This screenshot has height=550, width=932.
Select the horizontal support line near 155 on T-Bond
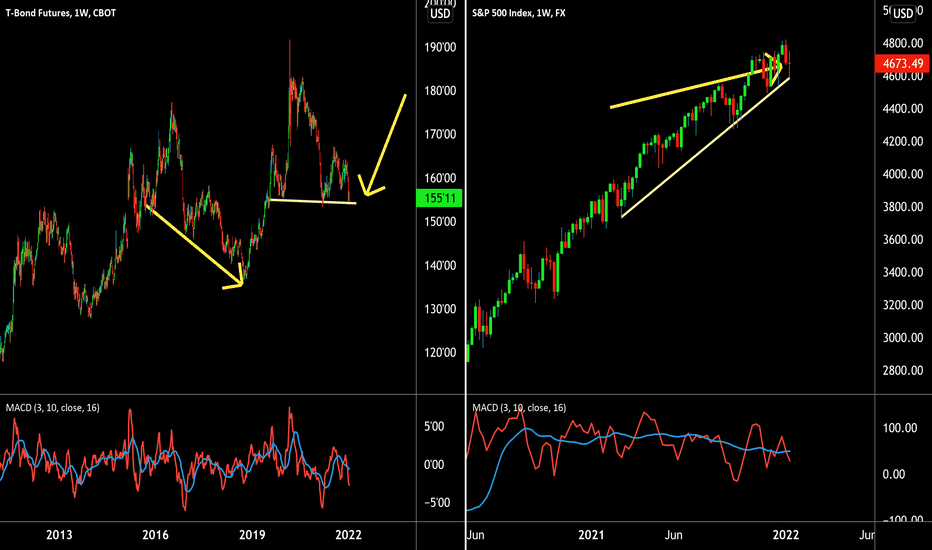point(312,202)
